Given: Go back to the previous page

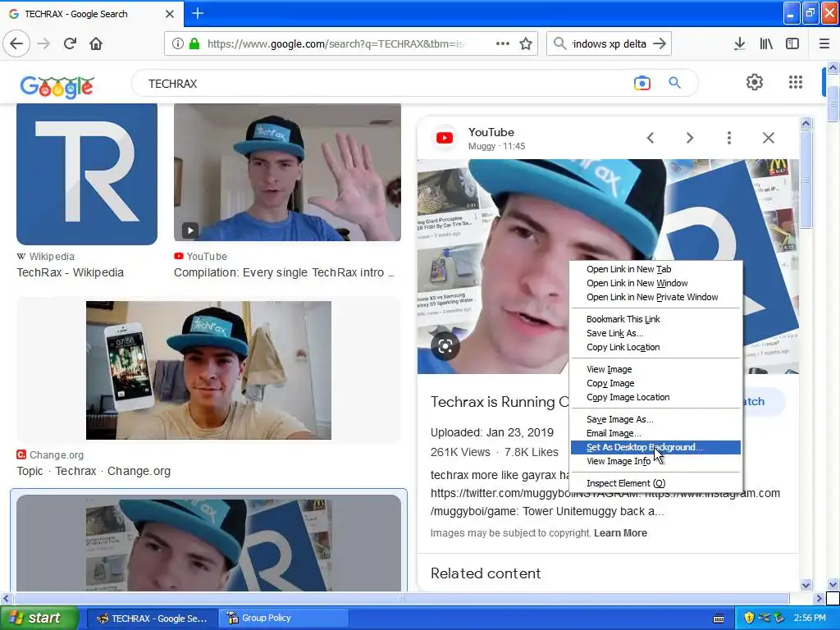Looking at the screenshot, I should (16, 43).
